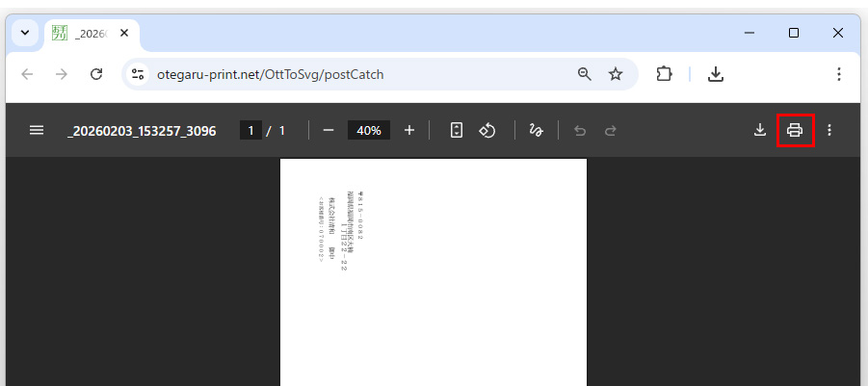The width and height of the screenshot is (868, 386).
Task: Open Chrome downloads tray icon
Action: pos(715,74)
